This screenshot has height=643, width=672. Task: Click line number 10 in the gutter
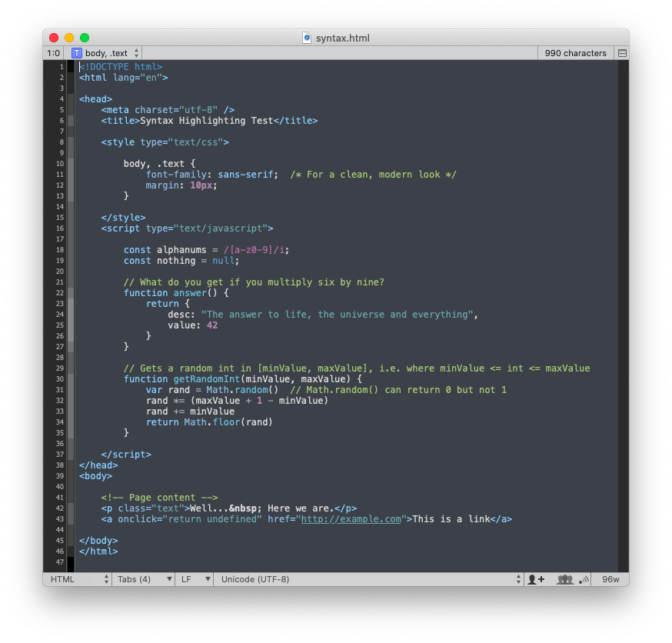[x=60, y=164]
